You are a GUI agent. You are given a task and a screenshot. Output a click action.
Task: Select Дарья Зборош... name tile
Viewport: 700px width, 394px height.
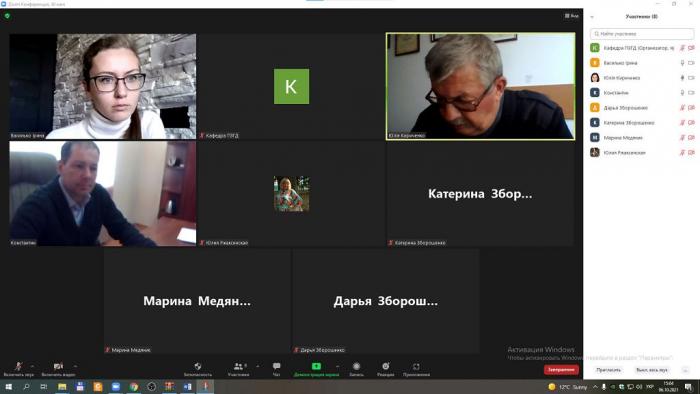[385, 301]
